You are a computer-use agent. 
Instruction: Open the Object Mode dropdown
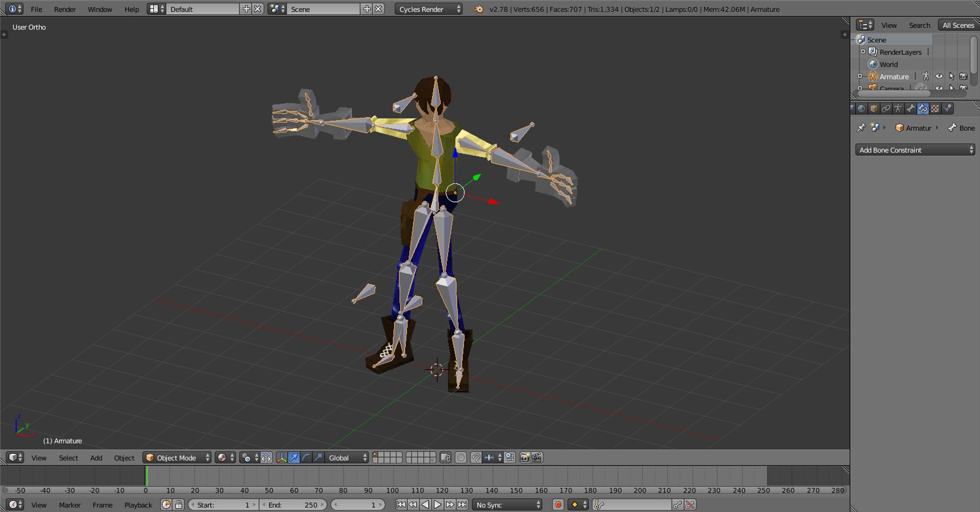pos(177,457)
